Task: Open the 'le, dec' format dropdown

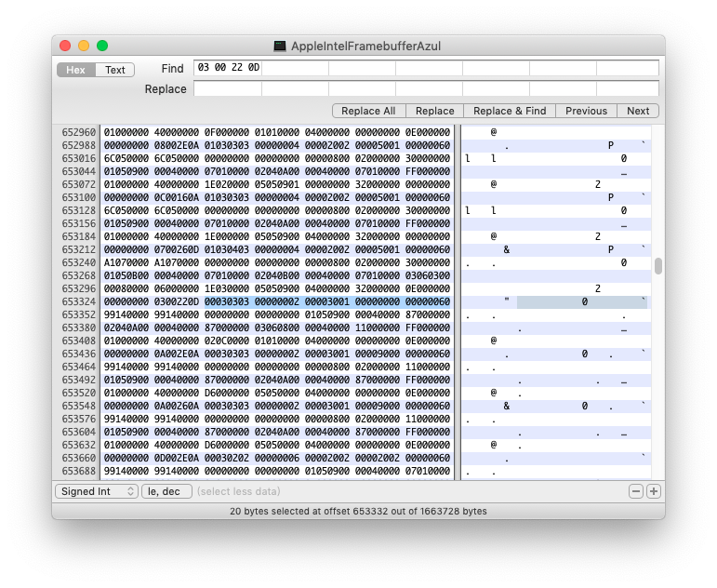Action: 166,491
